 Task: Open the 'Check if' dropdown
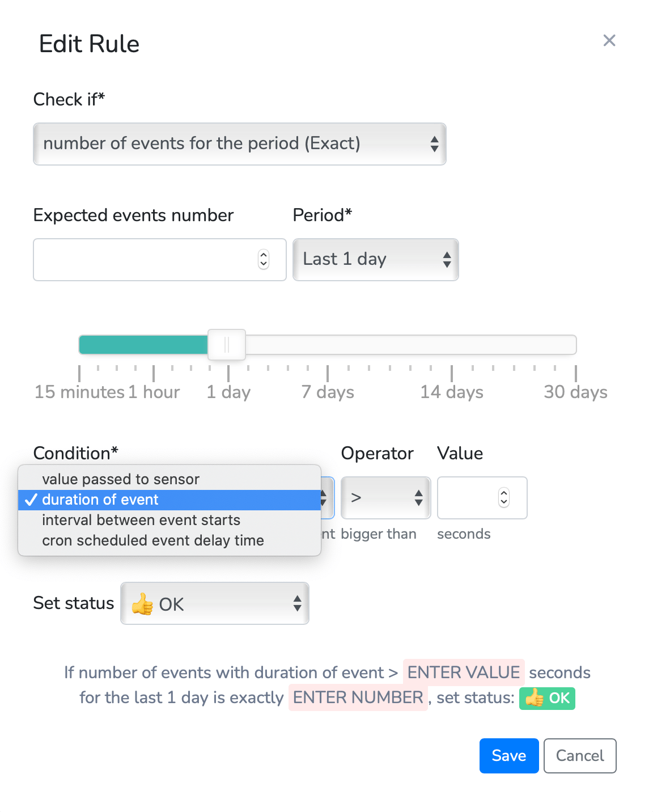point(240,144)
